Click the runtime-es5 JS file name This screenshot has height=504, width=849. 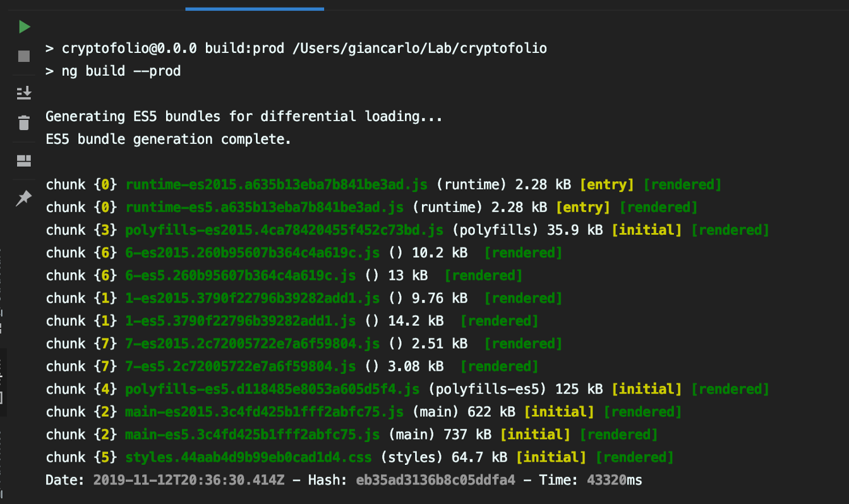coord(264,207)
